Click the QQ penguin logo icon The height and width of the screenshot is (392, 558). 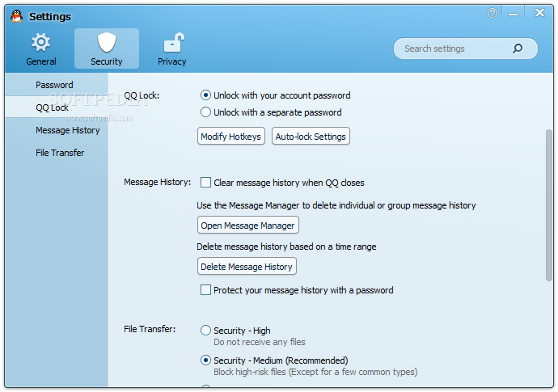tap(16, 16)
